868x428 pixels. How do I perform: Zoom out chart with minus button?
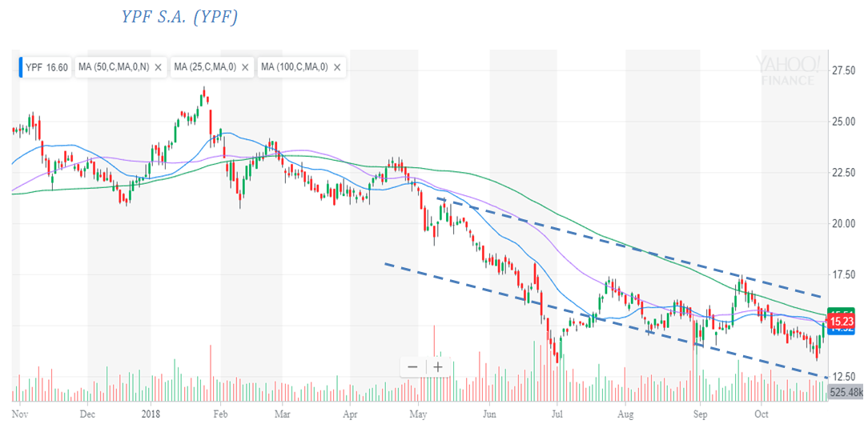click(413, 367)
